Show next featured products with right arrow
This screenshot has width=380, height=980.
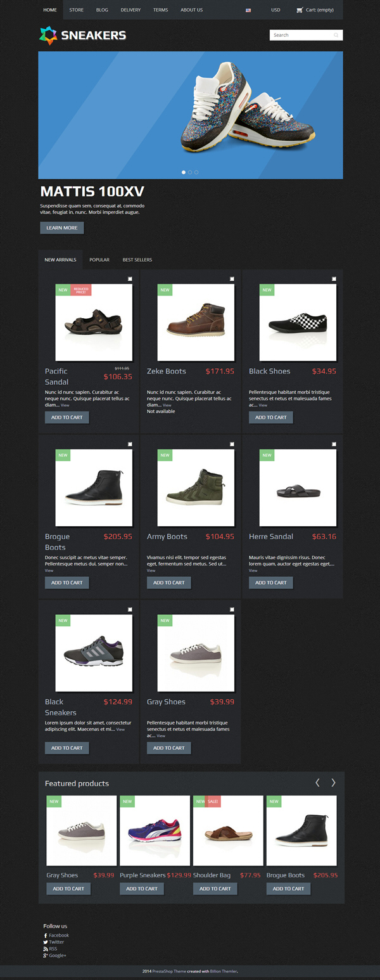coord(333,783)
